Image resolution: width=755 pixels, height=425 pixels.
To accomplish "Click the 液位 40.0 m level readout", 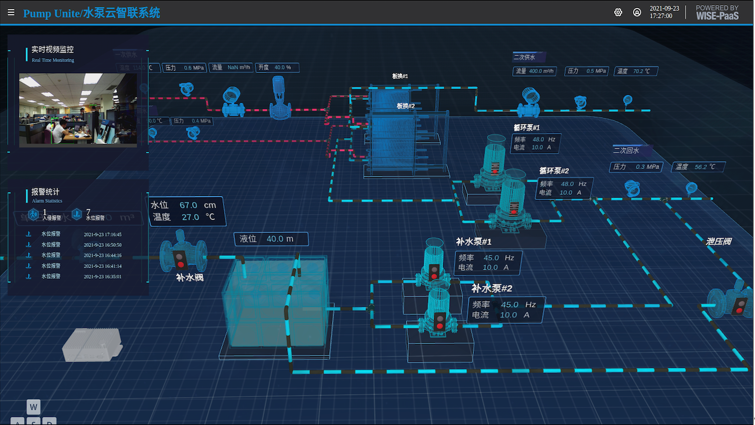I will 270,239.
